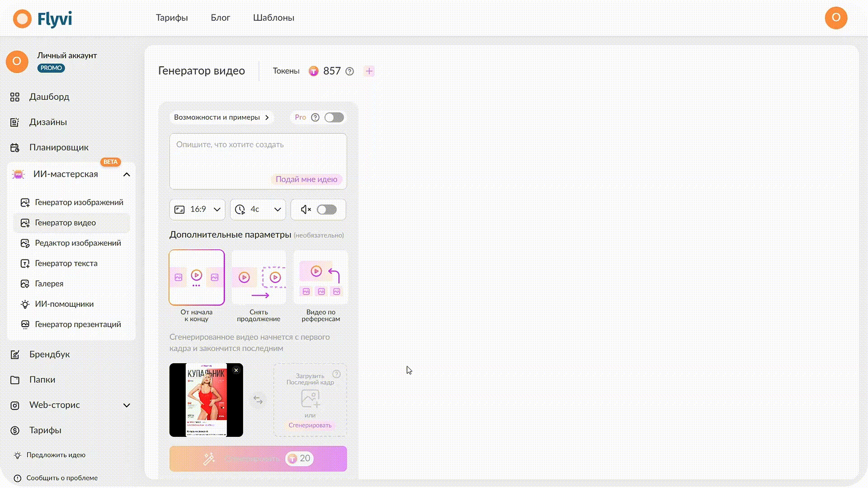This screenshot has width=868, height=488.
Task: Click the last frame upload help icon
Action: [336, 374]
